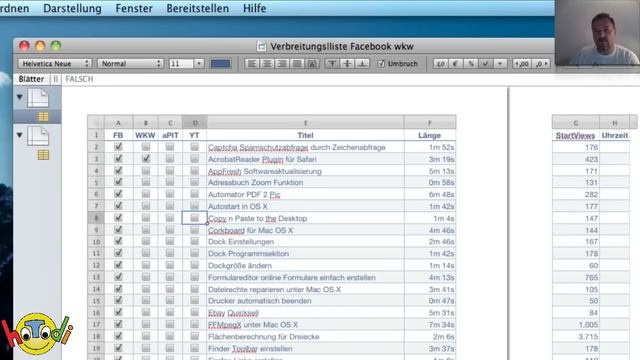This screenshot has height=360, width=640.
Task: Check YT box for Copy n Paste row
Action: click(x=194, y=218)
